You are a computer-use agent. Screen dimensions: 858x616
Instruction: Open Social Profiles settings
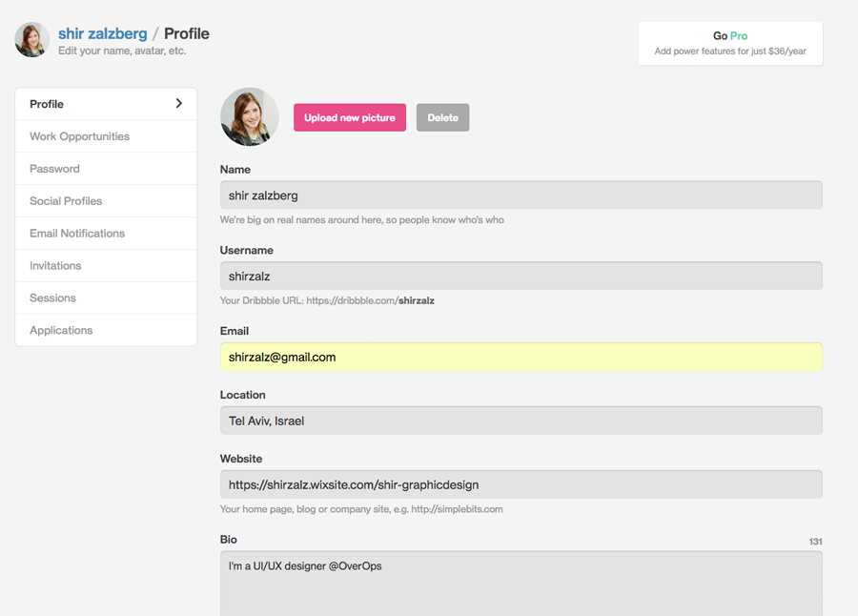pyautogui.click(x=66, y=201)
